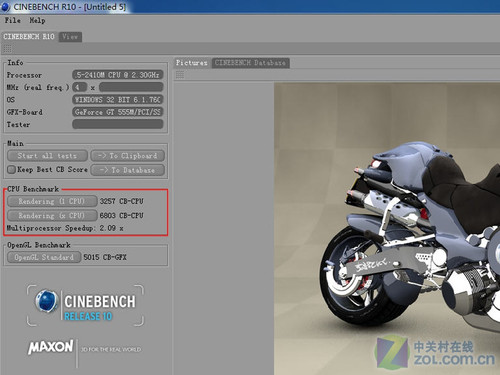Click the Processor info field
The width and height of the screenshot is (500, 375).
coord(118,75)
